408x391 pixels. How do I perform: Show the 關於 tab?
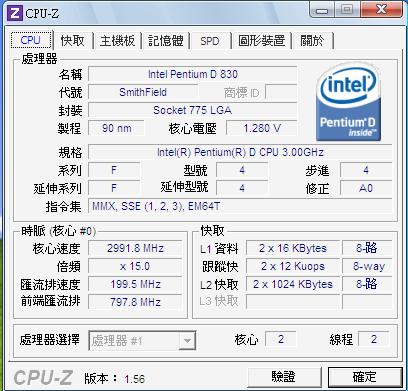(312, 41)
